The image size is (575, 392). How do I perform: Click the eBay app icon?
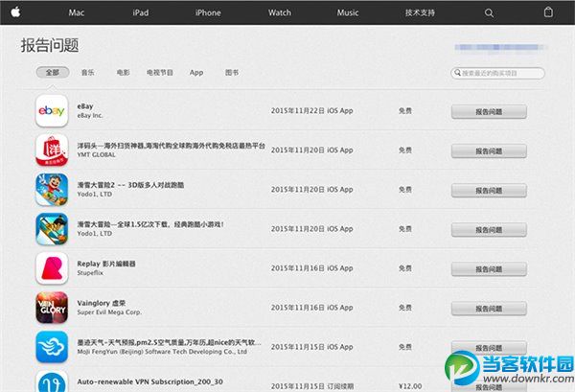(x=52, y=111)
